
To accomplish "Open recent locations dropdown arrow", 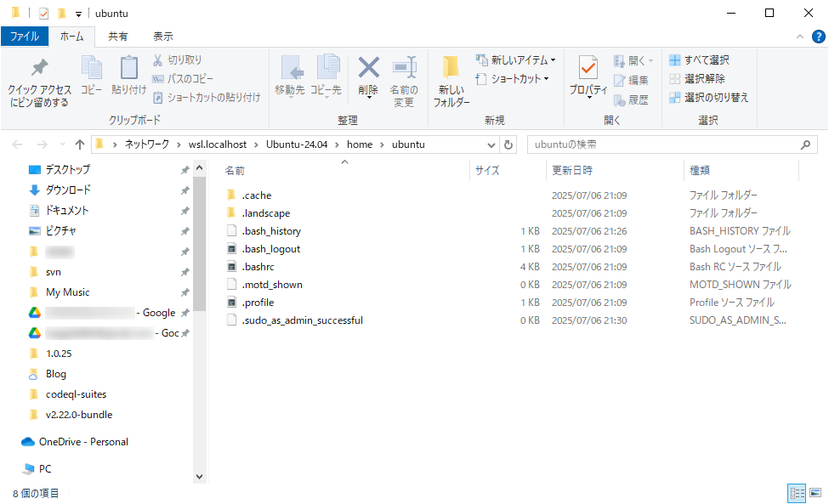I will 62,144.
